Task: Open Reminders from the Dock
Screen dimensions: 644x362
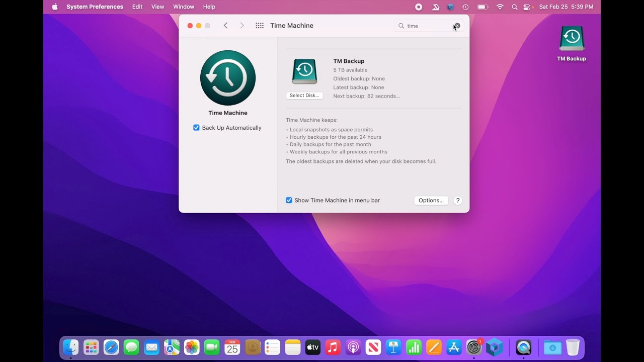Action: pos(272,347)
